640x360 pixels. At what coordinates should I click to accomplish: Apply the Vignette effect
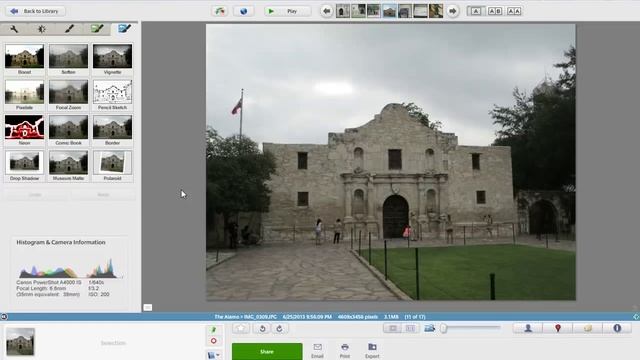112,59
